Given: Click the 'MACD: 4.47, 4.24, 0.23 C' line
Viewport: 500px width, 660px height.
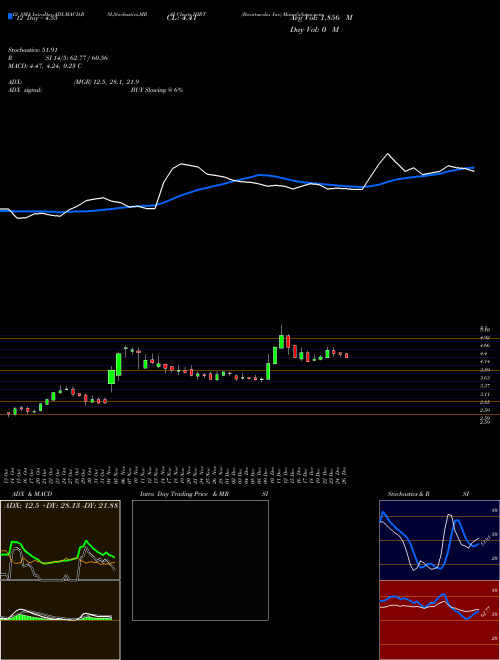Looking at the screenshot, I should click(x=45, y=66).
